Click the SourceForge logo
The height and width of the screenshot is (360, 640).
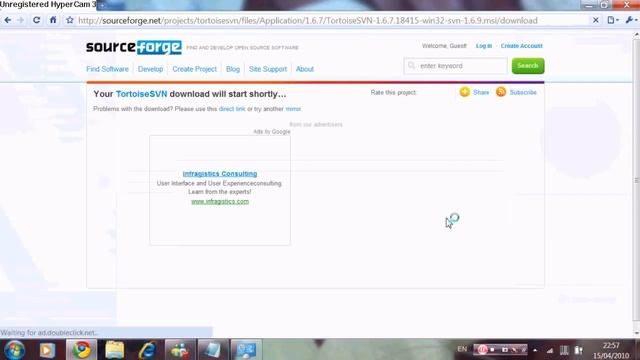pos(134,47)
